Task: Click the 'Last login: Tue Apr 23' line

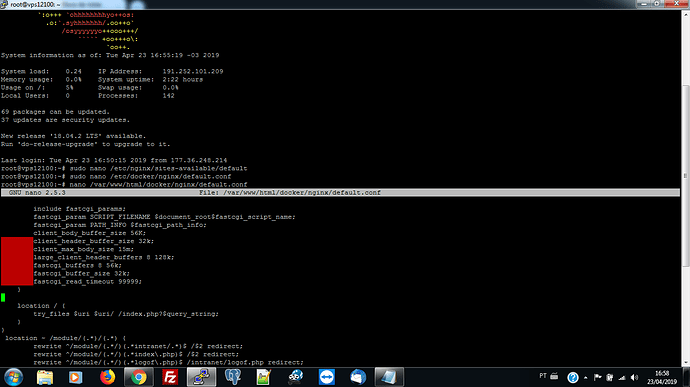Action: tap(114, 160)
